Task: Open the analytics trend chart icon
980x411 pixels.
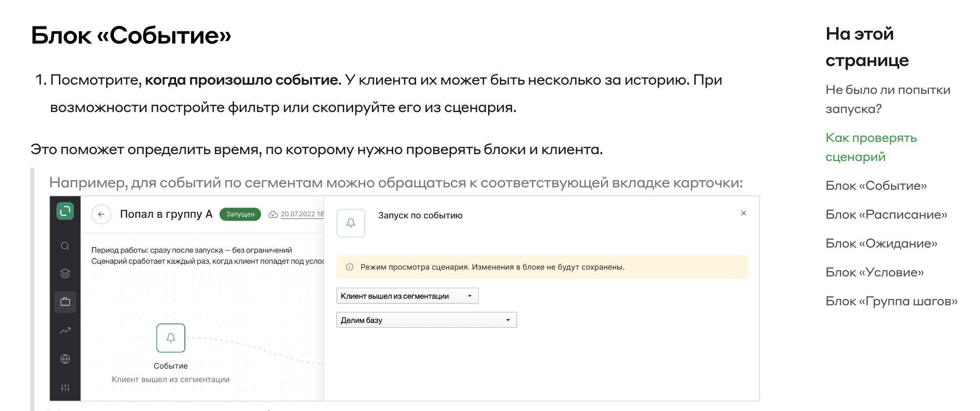Action: 65,330
